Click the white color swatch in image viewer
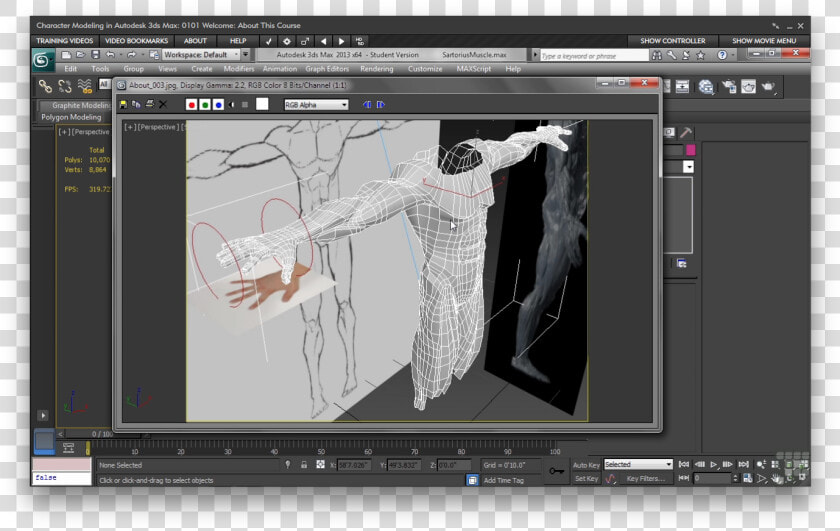Image resolution: width=840 pixels, height=531 pixels. [x=262, y=104]
